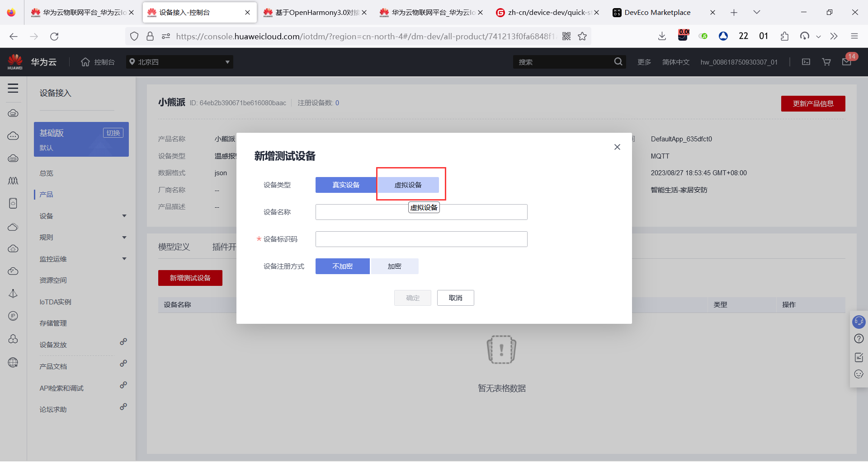Open the browser downloads icon
Viewport: 868px width, 462px height.
(662, 36)
